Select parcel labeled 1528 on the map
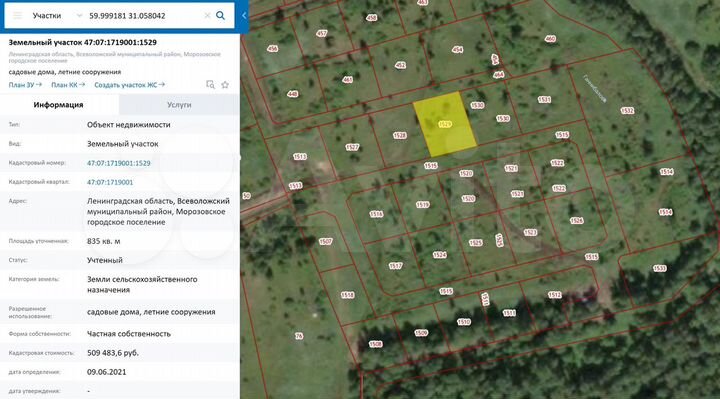 (x=399, y=135)
